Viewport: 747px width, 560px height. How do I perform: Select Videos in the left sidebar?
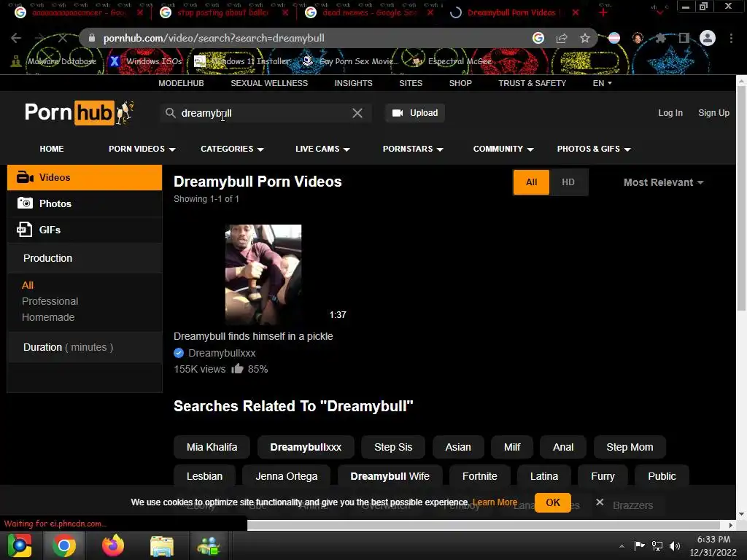click(x=85, y=178)
